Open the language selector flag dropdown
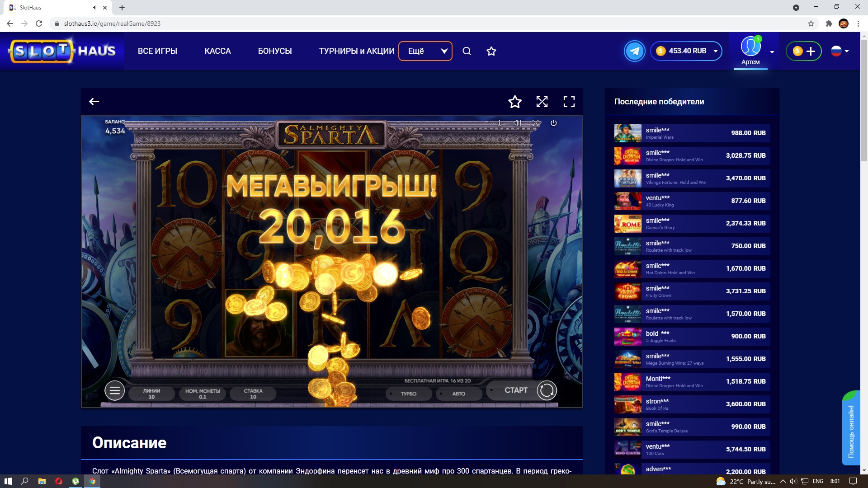Image resolution: width=868 pixels, height=488 pixels. (x=840, y=51)
